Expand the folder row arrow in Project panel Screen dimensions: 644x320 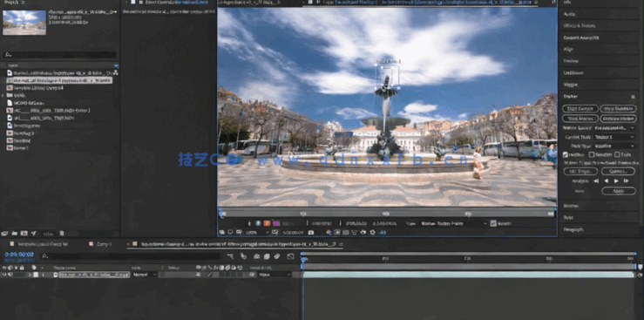pyautogui.click(x=3, y=95)
